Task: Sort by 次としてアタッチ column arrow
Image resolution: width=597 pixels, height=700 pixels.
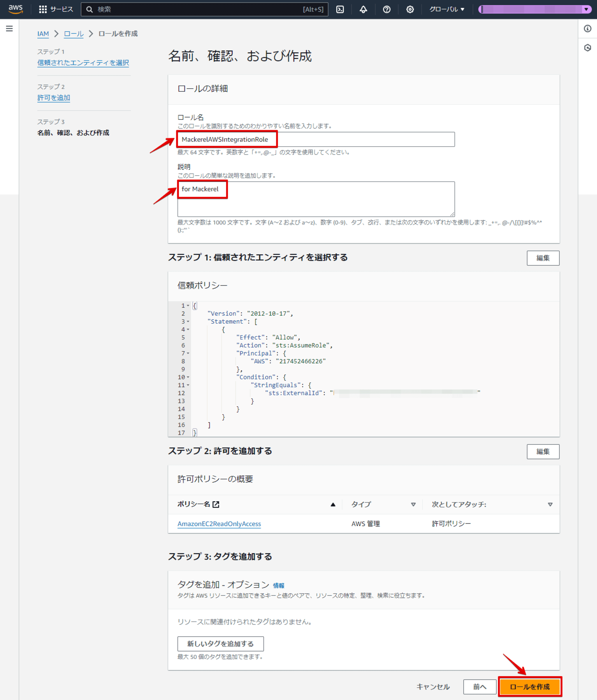Action: point(550,504)
